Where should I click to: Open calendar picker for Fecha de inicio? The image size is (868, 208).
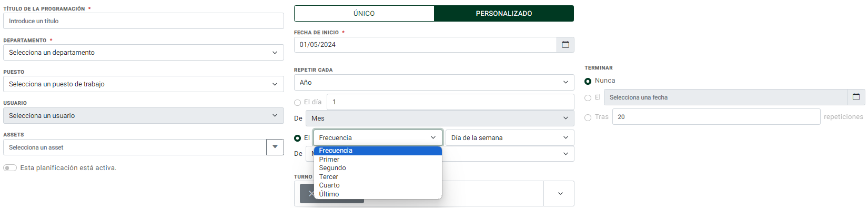[x=566, y=45]
